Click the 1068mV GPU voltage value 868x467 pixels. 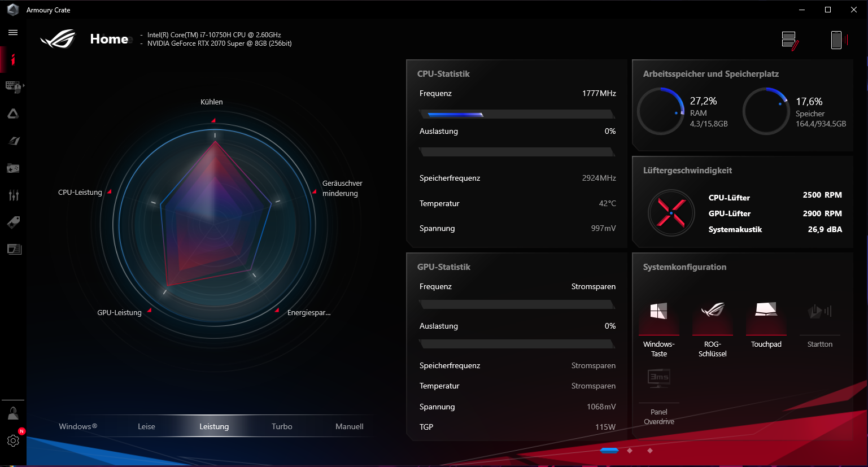point(601,407)
